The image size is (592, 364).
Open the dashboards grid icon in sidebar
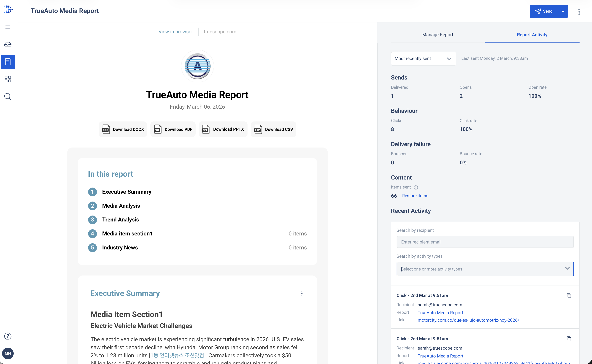point(8,79)
